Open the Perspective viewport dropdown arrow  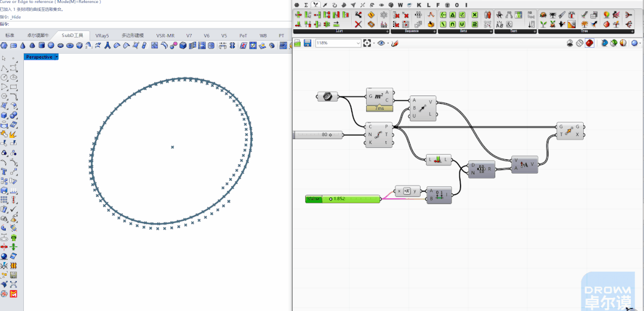[57, 57]
